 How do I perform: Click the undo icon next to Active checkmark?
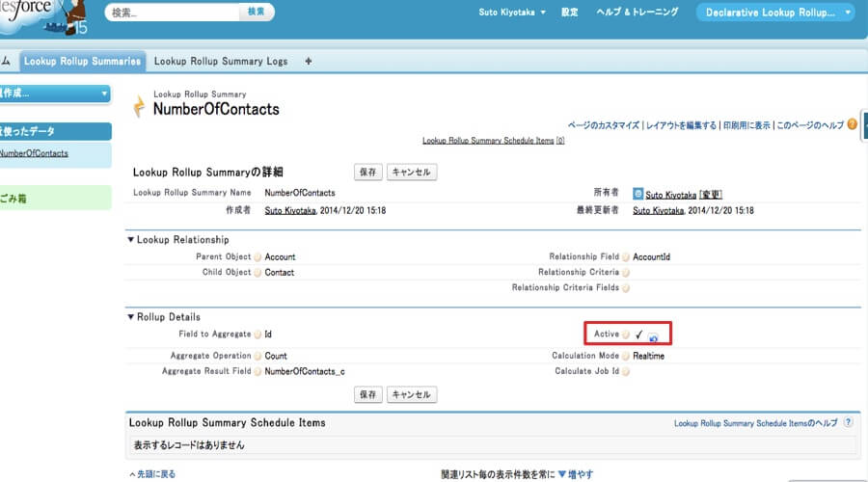pos(654,337)
